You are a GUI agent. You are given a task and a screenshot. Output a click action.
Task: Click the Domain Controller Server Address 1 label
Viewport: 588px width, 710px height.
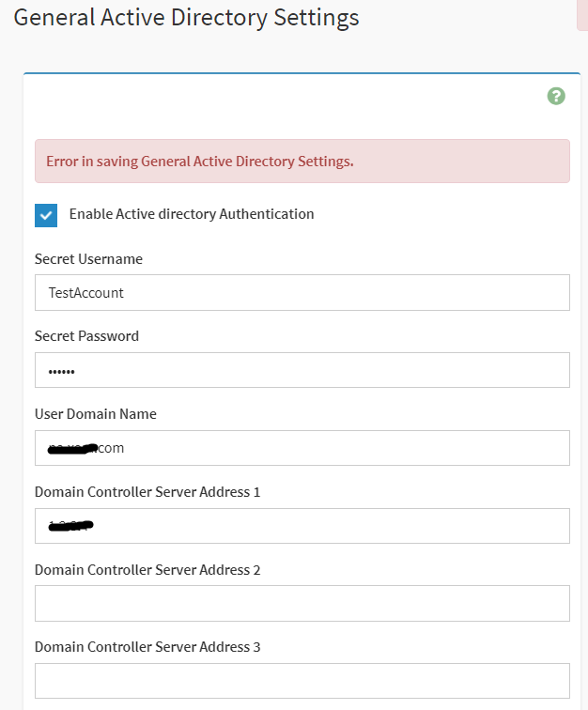[x=147, y=492]
